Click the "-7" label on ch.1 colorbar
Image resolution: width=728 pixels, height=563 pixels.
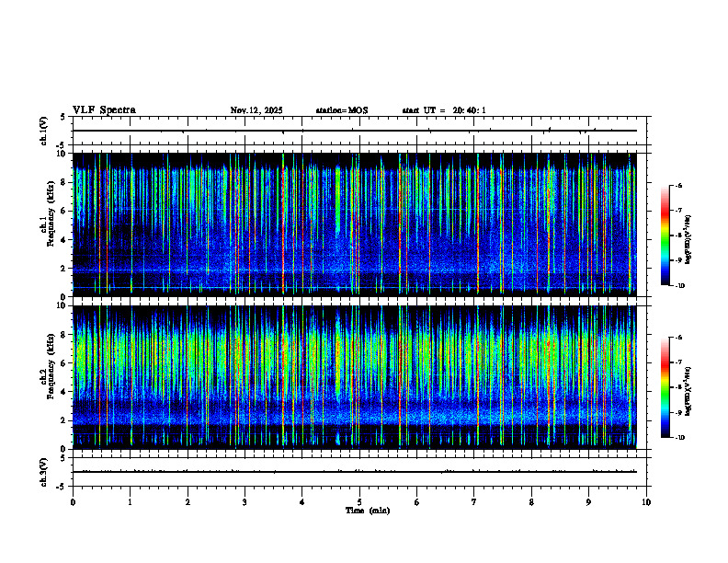click(678, 211)
